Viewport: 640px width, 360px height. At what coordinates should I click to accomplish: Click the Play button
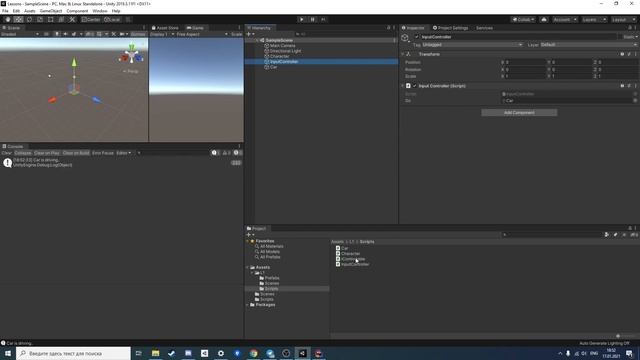(x=302, y=19)
